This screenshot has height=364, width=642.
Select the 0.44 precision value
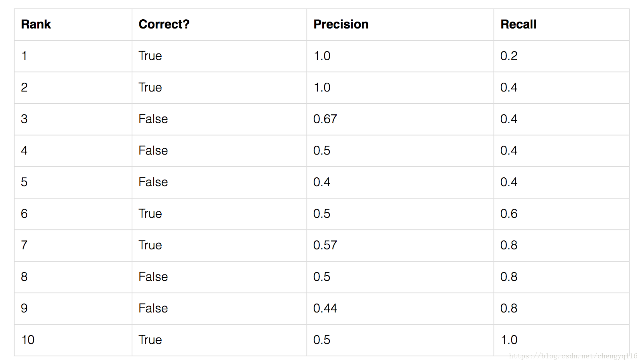pyautogui.click(x=325, y=308)
